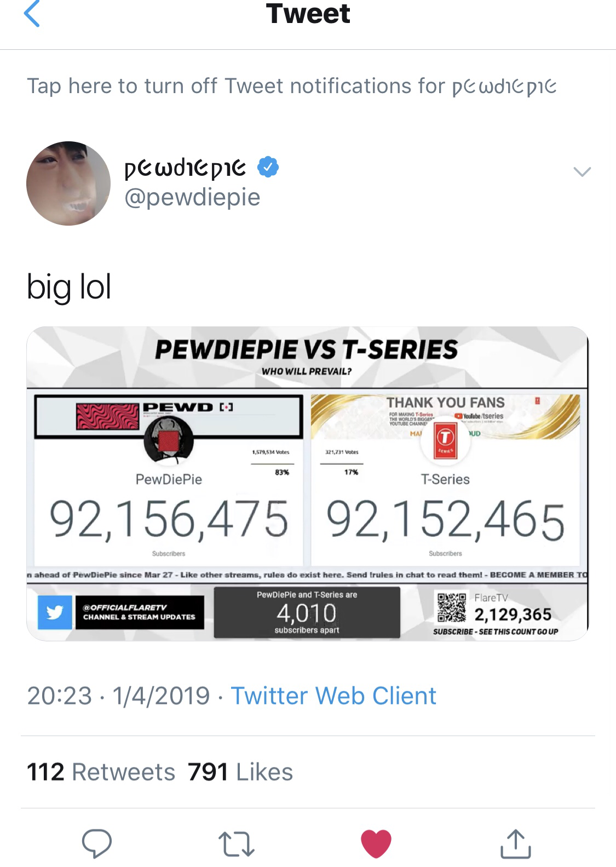The height and width of the screenshot is (867, 616).
Task: Tap the 'big lol' tweet text
Action: point(69,287)
